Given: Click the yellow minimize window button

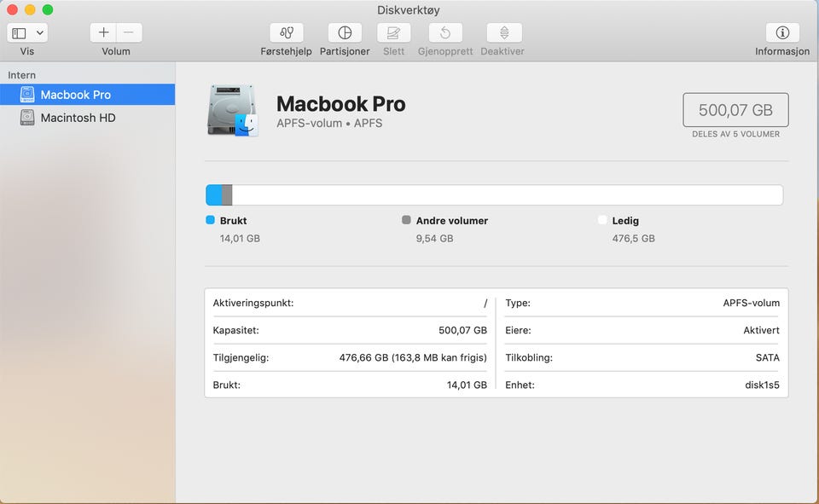Looking at the screenshot, I should click(x=30, y=9).
